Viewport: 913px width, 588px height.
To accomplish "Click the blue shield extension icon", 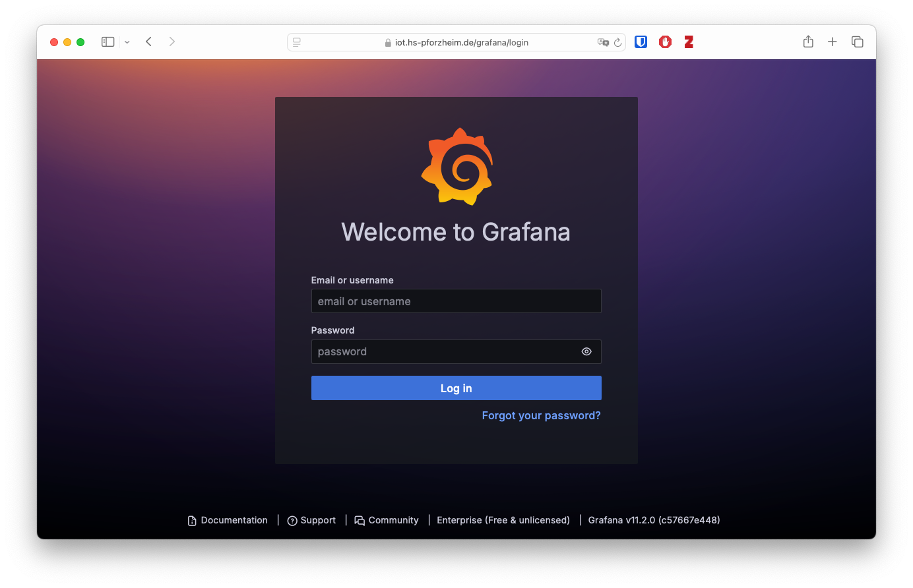I will pos(641,42).
